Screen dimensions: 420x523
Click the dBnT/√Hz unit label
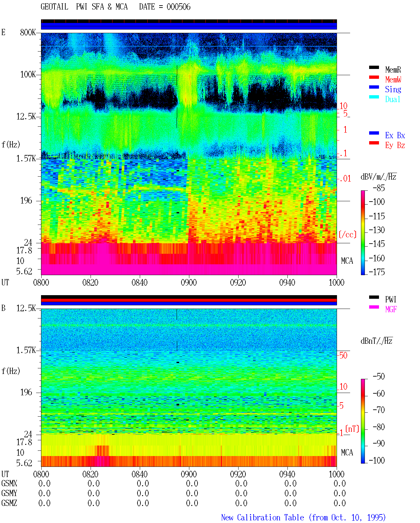pyautogui.click(x=377, y=341)
